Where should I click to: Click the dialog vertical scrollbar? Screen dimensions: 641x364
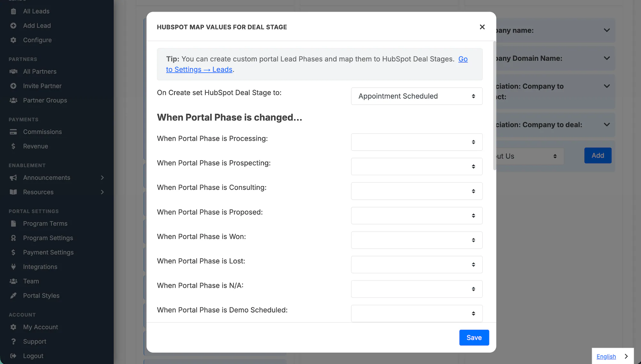pyautogui.click(x=495, y=106)
